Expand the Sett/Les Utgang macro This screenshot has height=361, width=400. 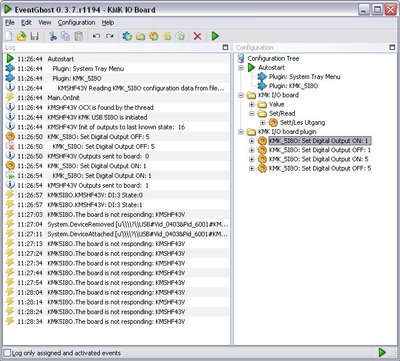pyautogui.click(x=263, y=123)
